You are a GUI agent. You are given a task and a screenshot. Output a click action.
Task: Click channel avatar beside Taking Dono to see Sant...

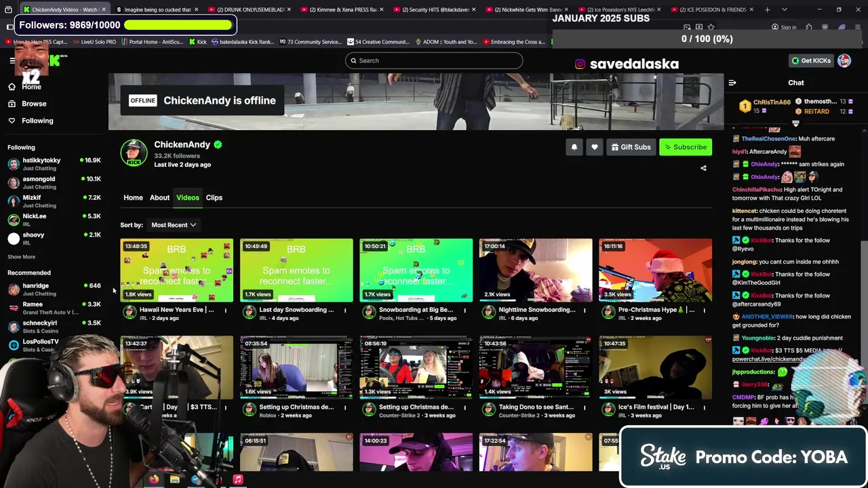point(488,409)
